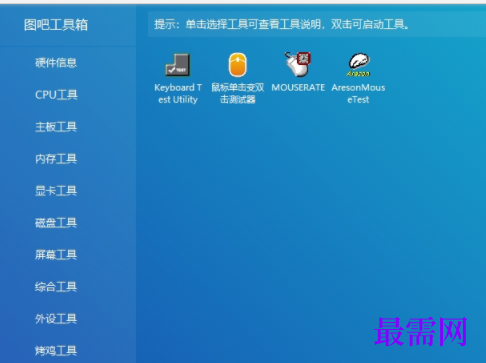This screenshot has width=486, height=363.
Task: Select the orange mouse double-click tester icon
Action: pyautogui.click(x=238, y=65)
